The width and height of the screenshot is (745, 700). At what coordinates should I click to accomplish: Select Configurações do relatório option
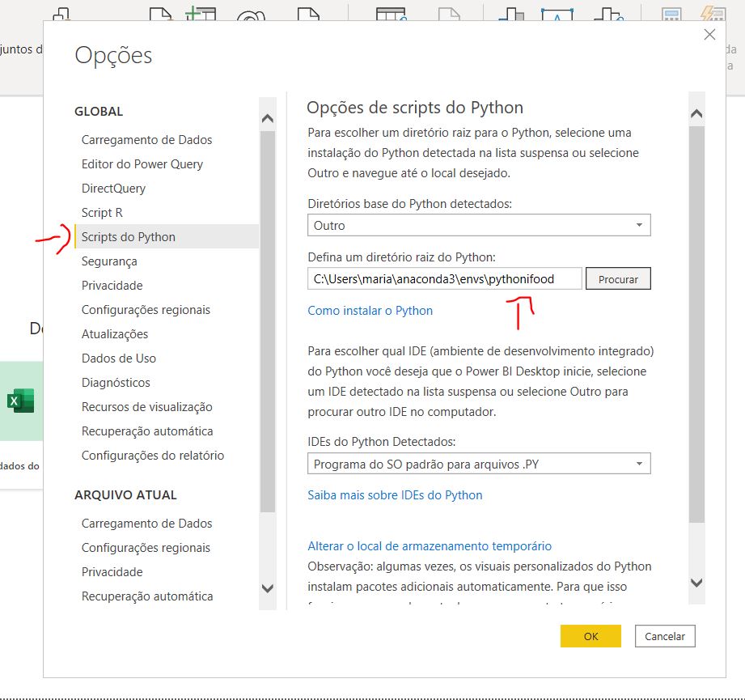click(x=153, y=456)
